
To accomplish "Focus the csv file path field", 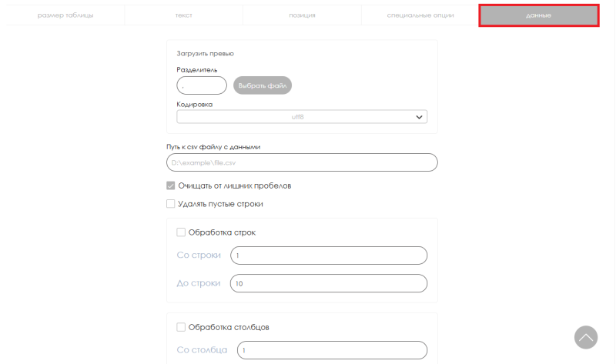I will pyautogui.click(x=302, y=162).
